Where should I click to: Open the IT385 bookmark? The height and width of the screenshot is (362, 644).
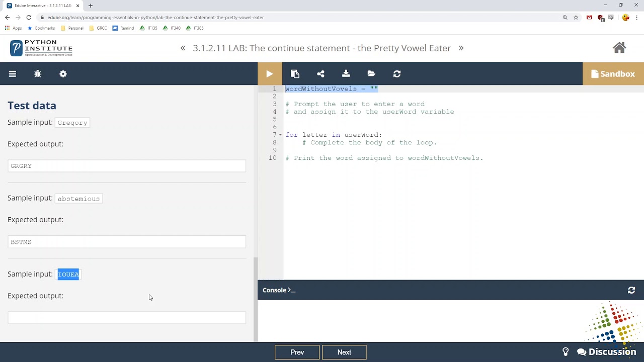pos(195,28)
